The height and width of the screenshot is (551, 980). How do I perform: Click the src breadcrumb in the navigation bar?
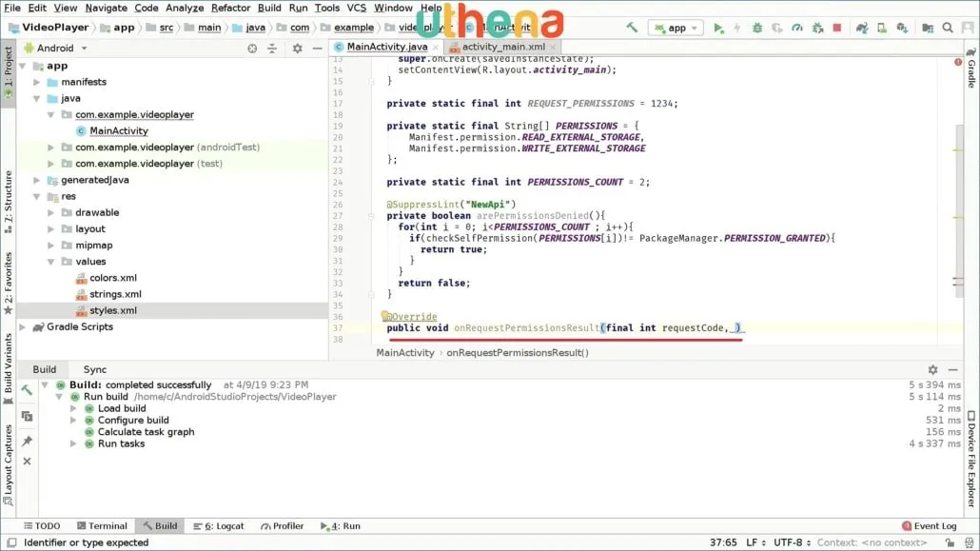point(167,28)
